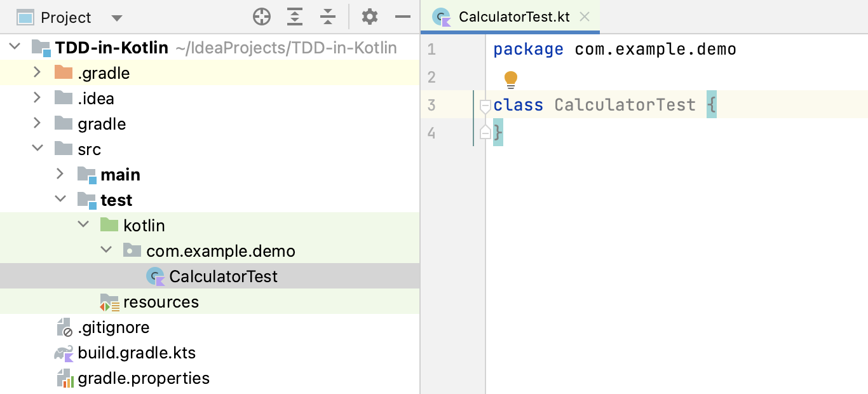Click the .gitignore file icon

point(64,328)
